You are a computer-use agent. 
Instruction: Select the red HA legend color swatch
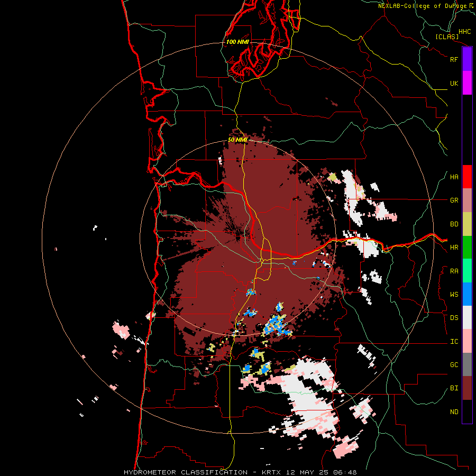pos(467,177)
